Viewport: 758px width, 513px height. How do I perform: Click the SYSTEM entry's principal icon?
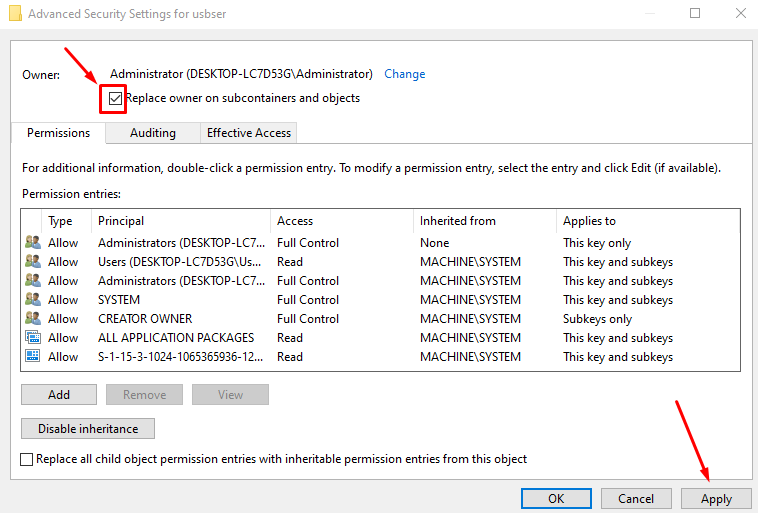tap(32, 300)
